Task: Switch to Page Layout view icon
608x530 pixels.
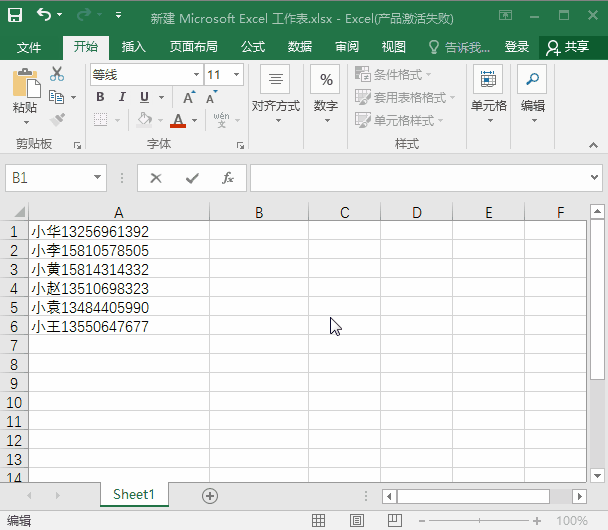Action: [355, 521]
